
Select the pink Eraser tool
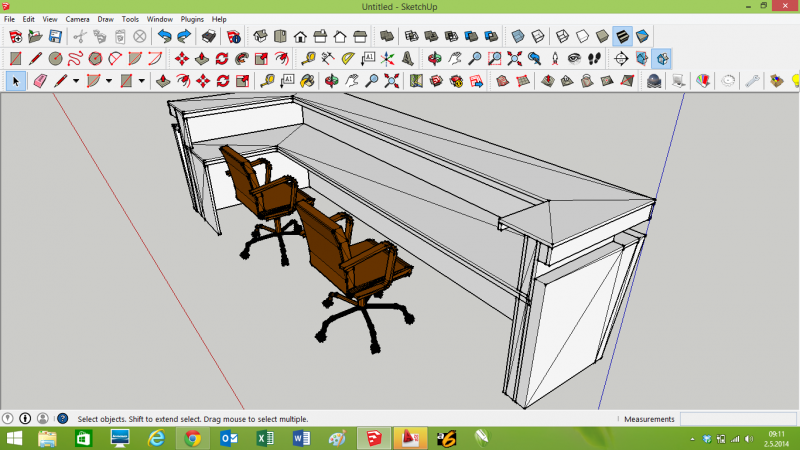[40, 81]
